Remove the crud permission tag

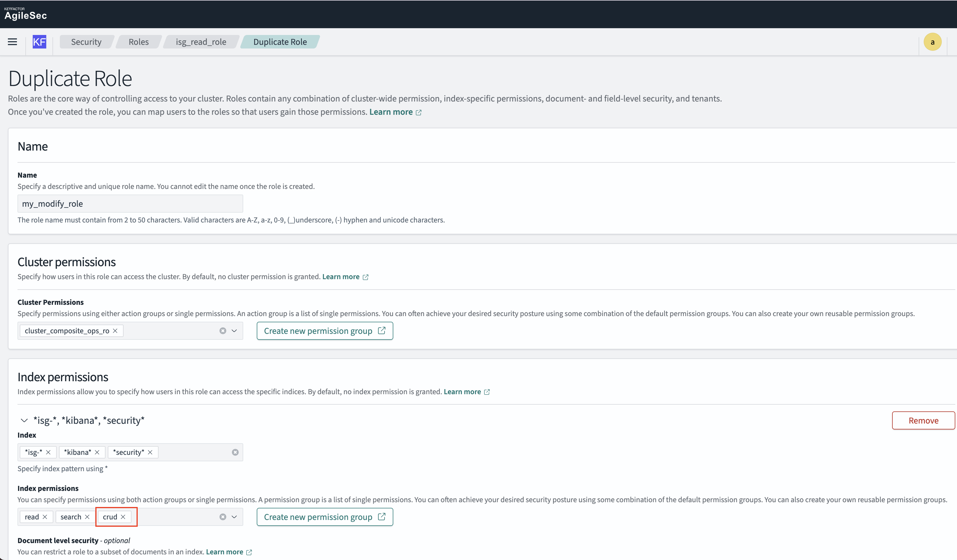click(x=123, y=517)
